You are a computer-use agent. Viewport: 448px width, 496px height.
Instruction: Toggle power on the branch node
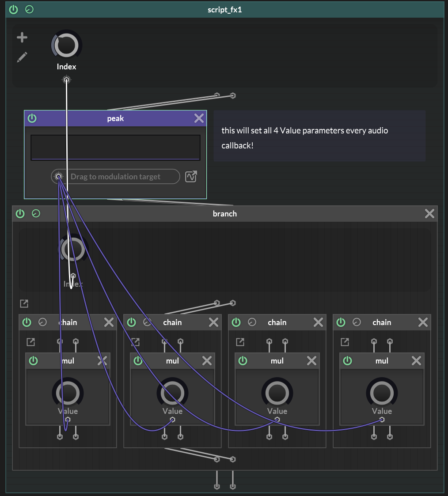20,214
